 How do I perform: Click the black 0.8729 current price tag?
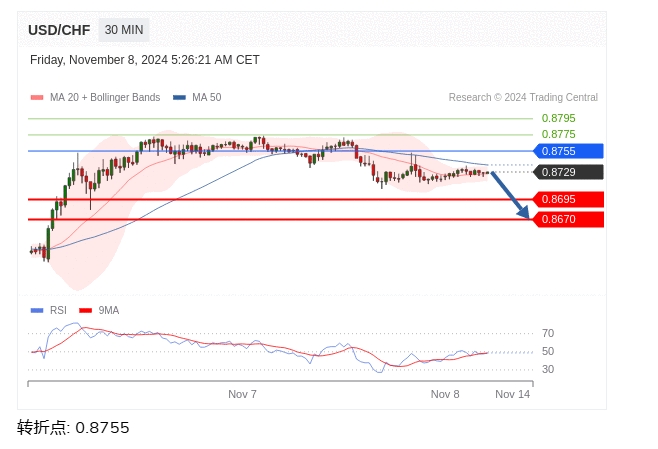569,172
